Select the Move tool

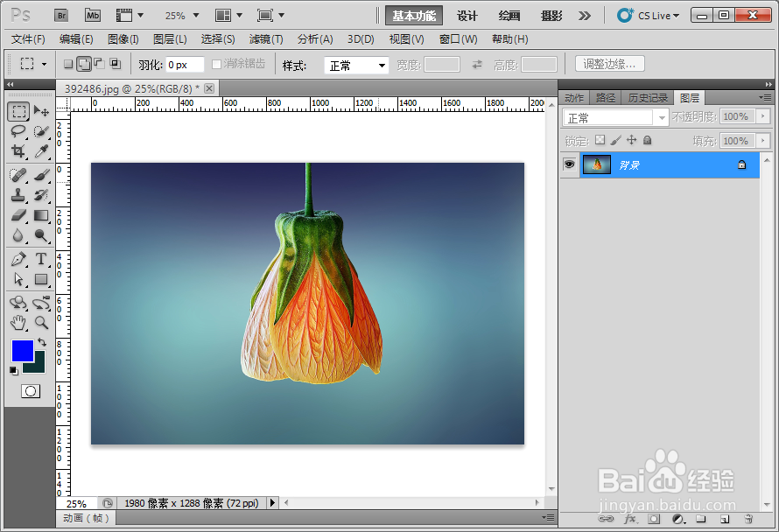pos(42,112)
